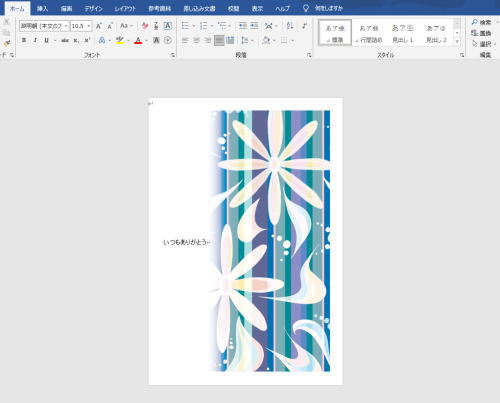Click the numbered list icon

click(203, 26)
